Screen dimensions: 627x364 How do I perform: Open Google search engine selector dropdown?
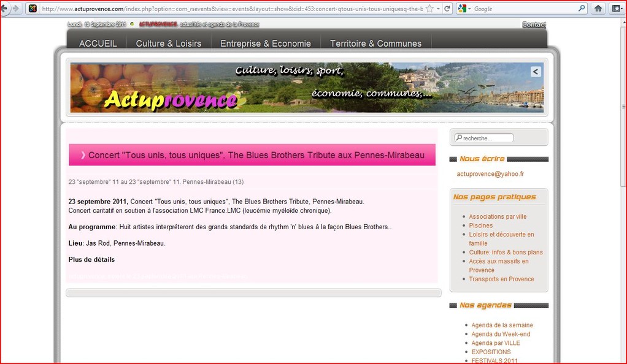(x=464, y=9)
